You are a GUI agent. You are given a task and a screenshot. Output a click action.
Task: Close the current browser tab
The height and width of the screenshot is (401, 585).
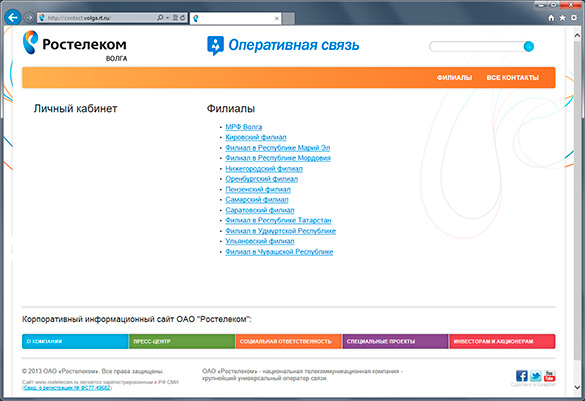click(x=276, y=18)
